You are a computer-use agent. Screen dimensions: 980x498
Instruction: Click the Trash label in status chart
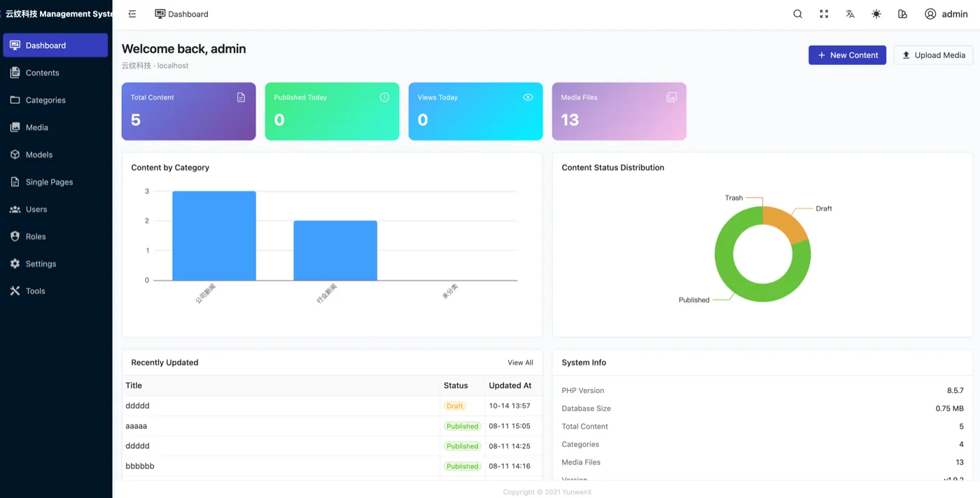734,198
